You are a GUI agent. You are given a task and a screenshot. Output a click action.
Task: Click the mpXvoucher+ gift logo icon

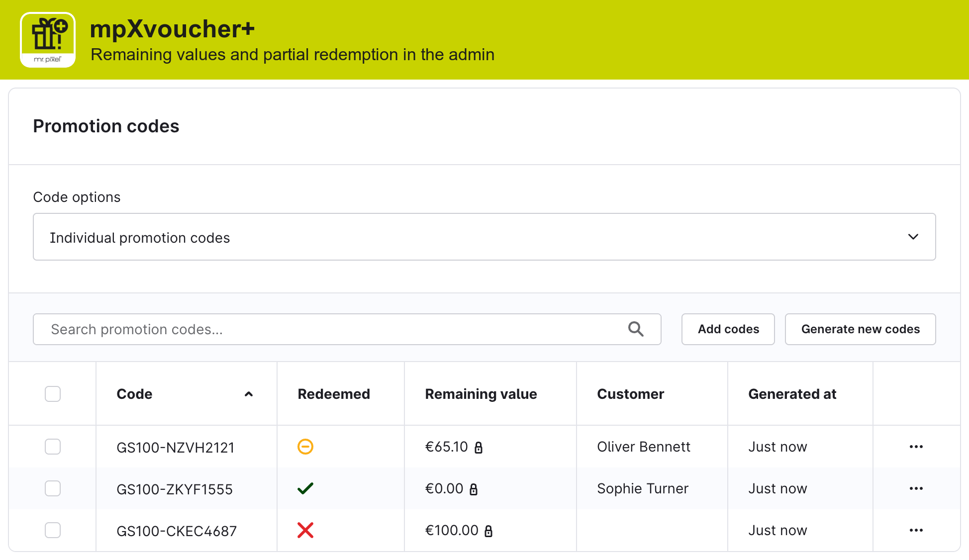tap(48, 40)
